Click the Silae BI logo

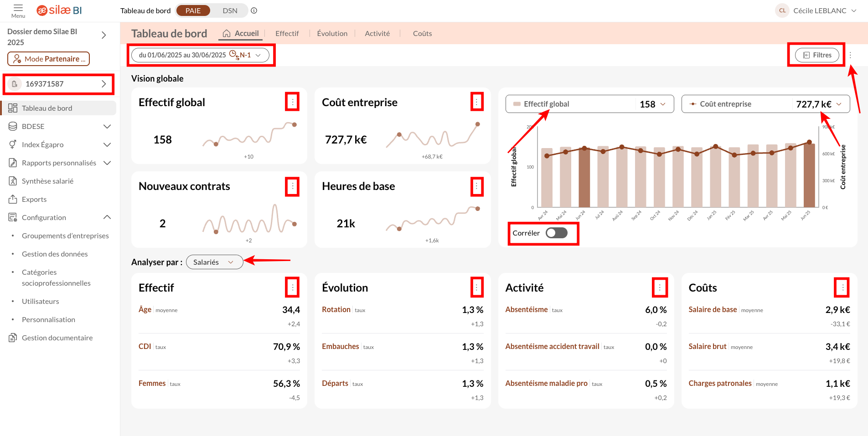(59, 10)
